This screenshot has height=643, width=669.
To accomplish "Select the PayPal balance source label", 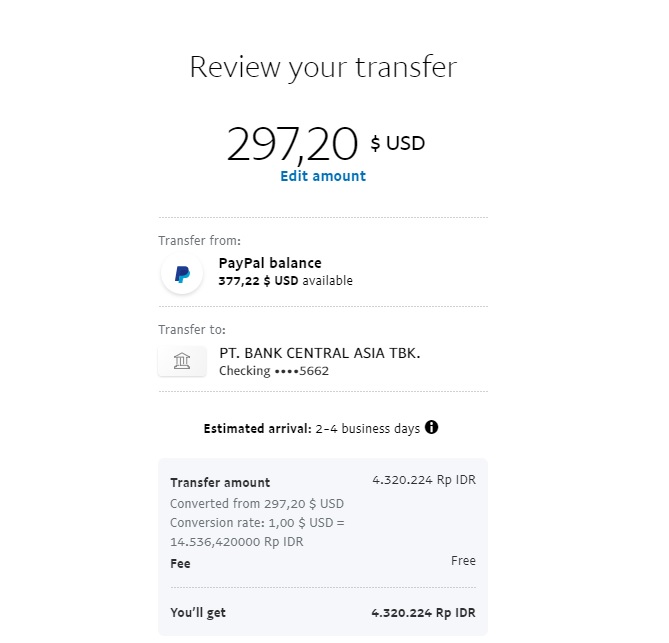I will [270, 263].
